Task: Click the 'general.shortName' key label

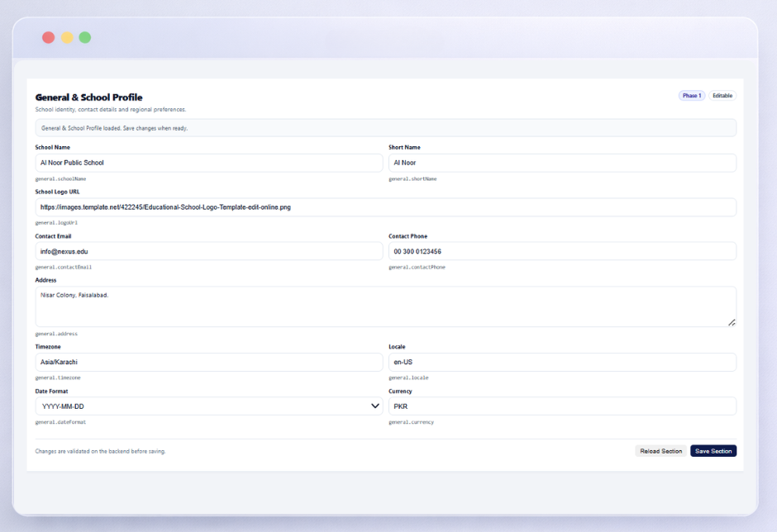Action: pyautogui.click(x=412, y=178)
